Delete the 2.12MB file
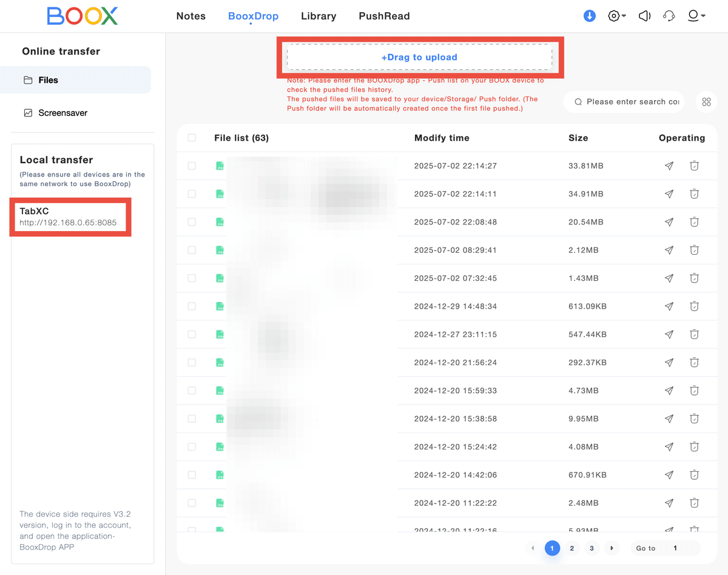 click(x=695, y=250)
